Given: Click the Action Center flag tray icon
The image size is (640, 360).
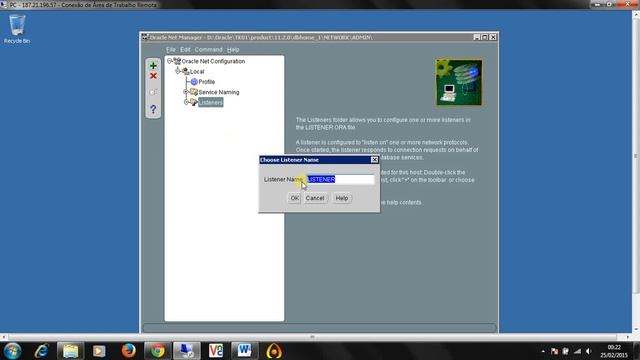Looking at the screenshot, I should [x=554, y=351].
